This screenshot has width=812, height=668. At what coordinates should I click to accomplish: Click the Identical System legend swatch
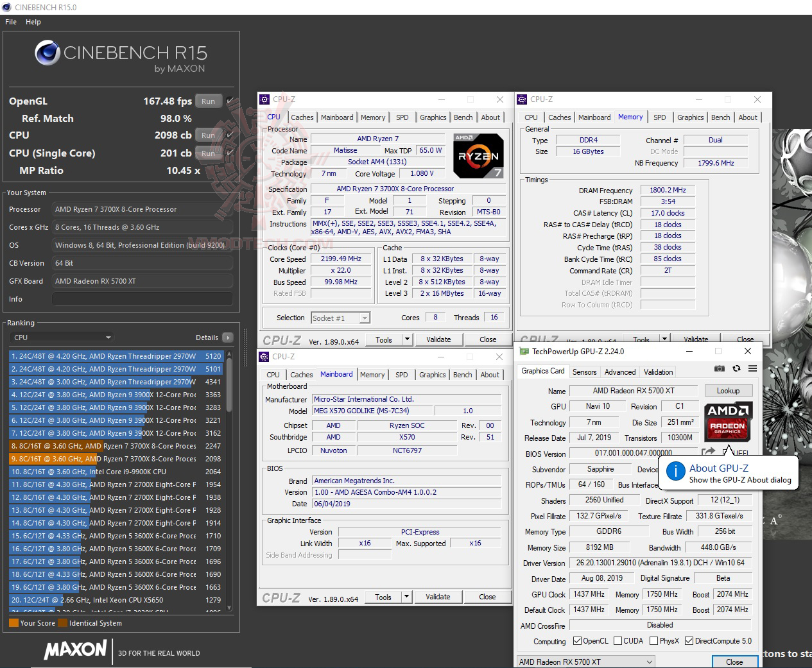click(62, 623)
